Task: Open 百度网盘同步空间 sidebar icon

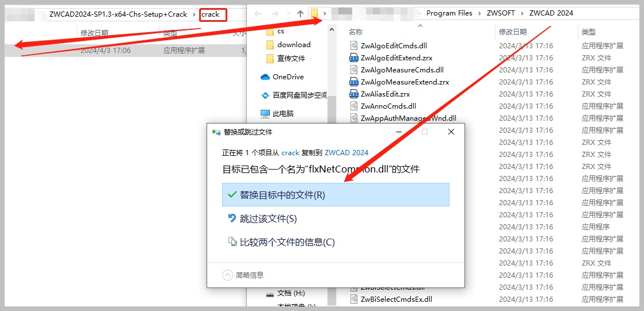Action: coord(265,95)
